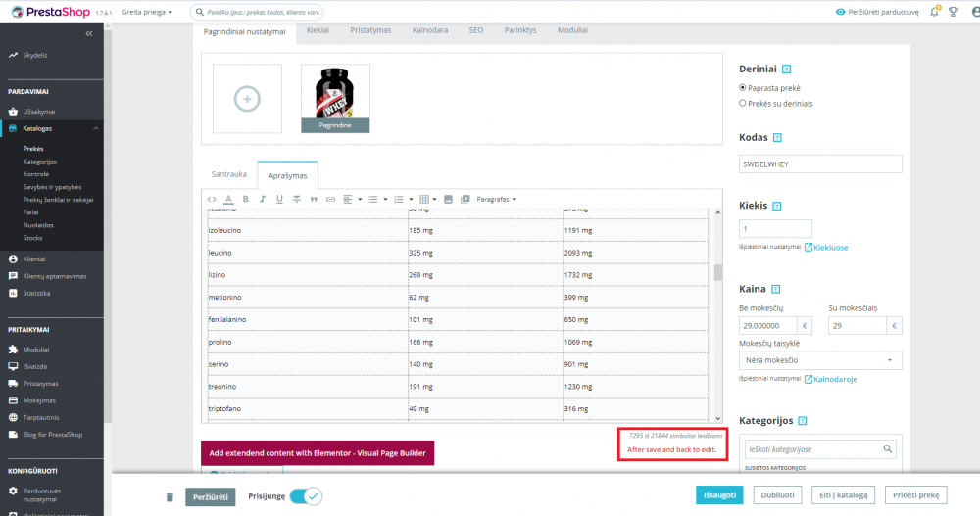Click Išsaugoti save button
980x516 pixels.
(x=719, y=495)
